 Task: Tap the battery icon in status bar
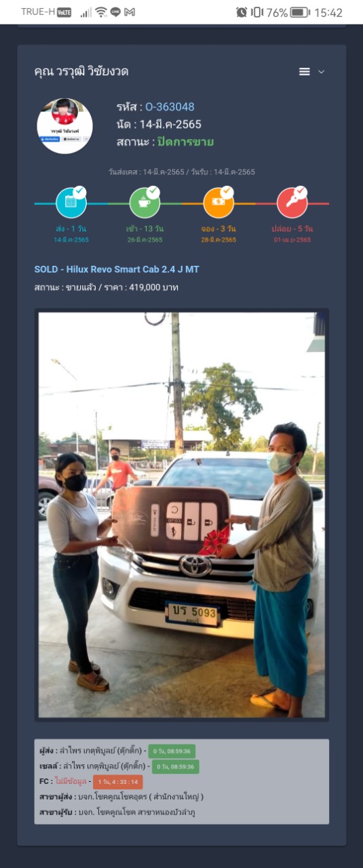tap(300, 12)
